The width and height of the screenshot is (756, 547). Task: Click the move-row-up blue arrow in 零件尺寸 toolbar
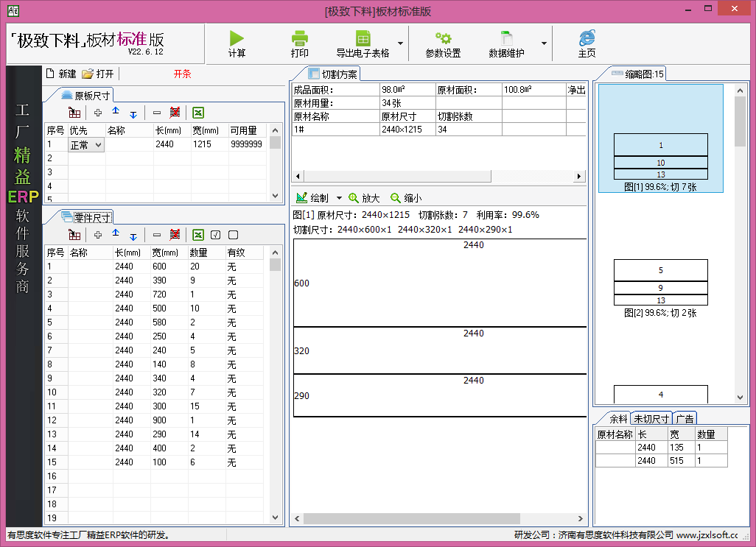point(116,233)
